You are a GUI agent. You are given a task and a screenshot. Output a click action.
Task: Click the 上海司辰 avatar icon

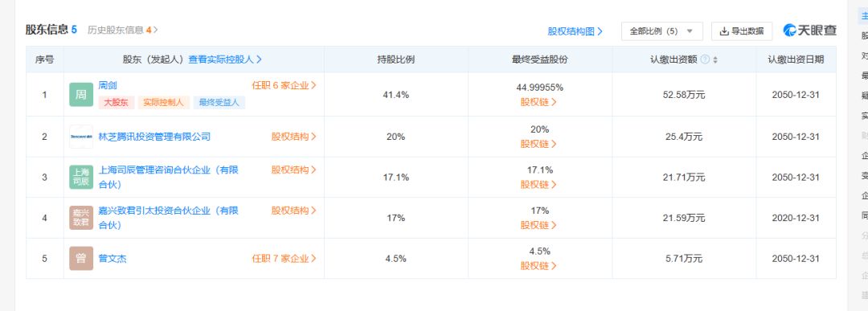[x=81, y=177]
